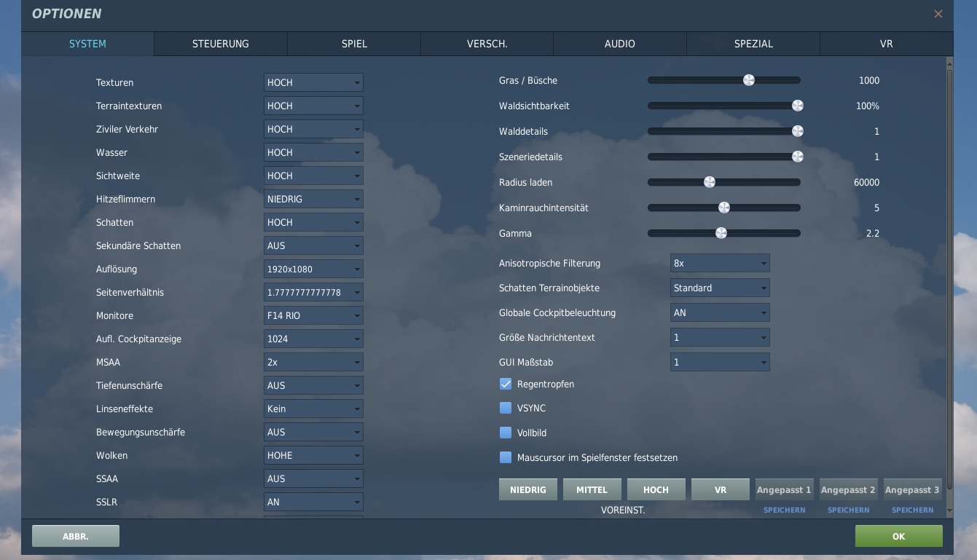977x560 pixels.
Task: Apply the HOCH preset button
Action: (656, 489)
